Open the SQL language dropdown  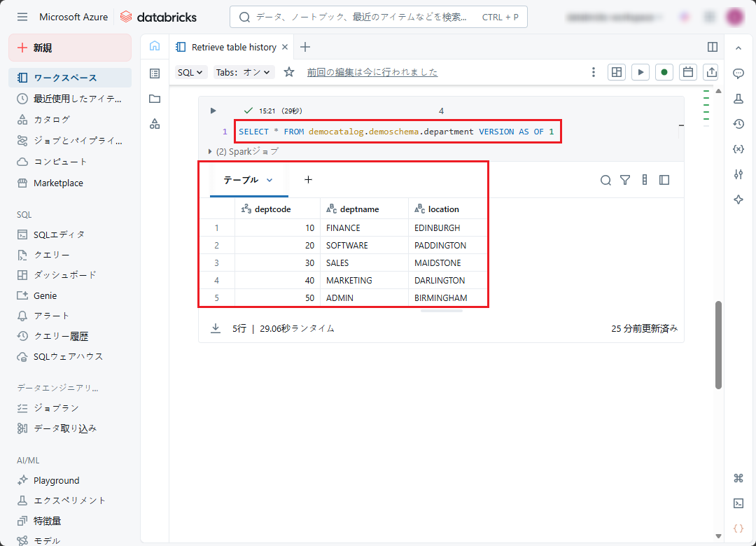pyautogui.click(x=190, y=72)
